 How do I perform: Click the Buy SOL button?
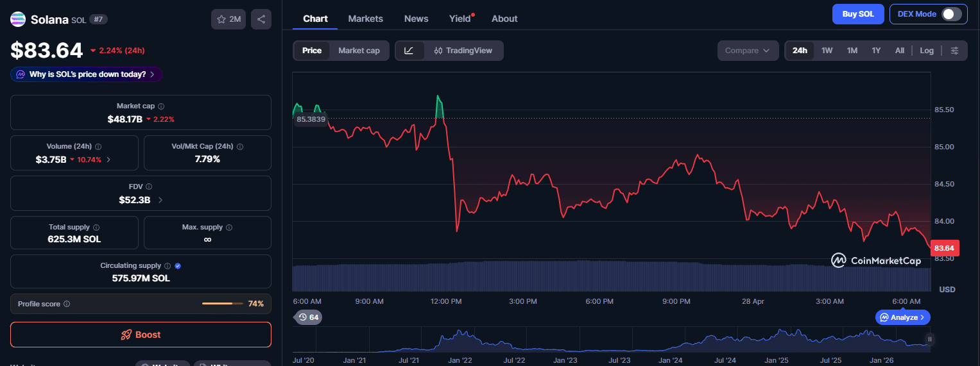[857, 14]
